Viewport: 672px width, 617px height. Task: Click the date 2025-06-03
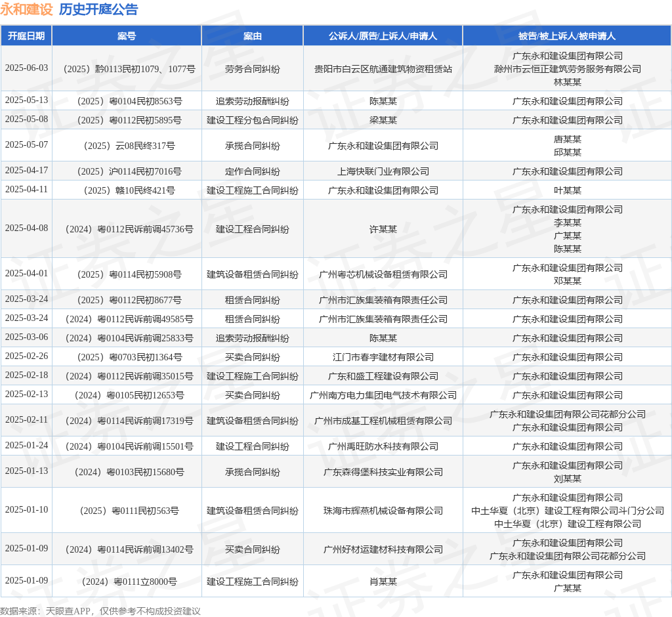point(26,68)
